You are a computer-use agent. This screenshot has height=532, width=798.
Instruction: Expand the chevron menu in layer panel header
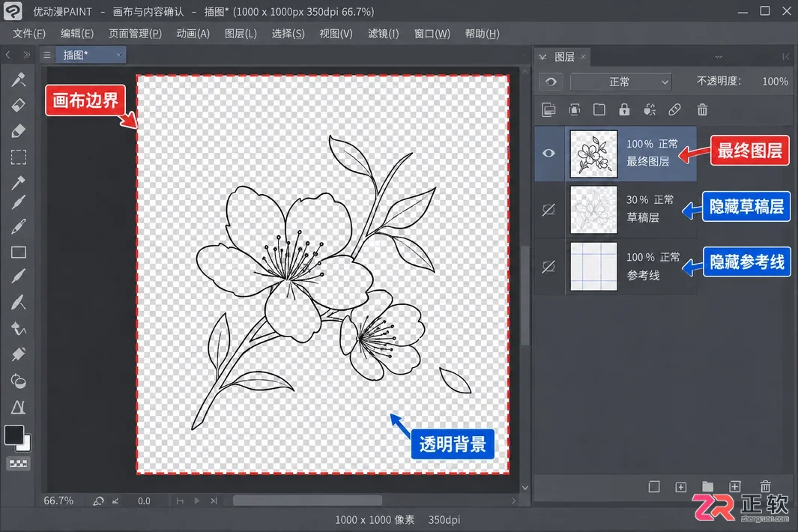718,57
